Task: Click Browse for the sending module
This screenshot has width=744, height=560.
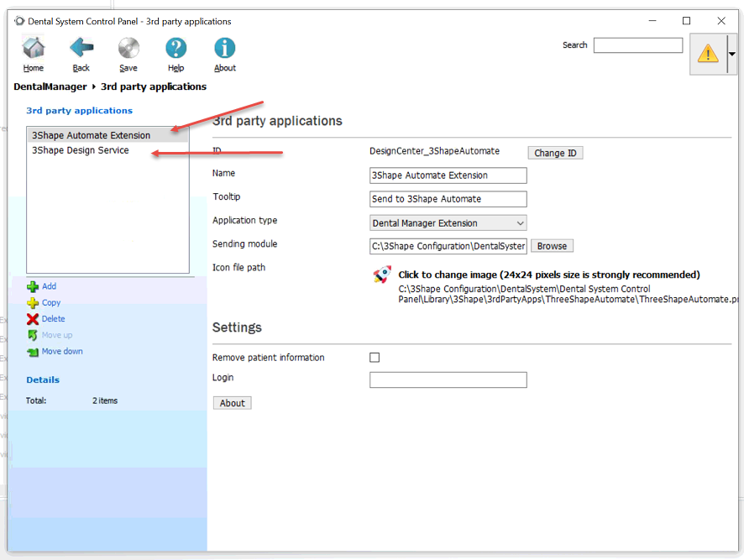Action: [552, 246]
